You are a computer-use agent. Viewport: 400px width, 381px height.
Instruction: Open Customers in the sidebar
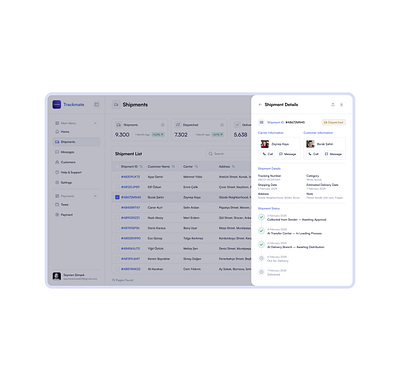pos(76,162)
